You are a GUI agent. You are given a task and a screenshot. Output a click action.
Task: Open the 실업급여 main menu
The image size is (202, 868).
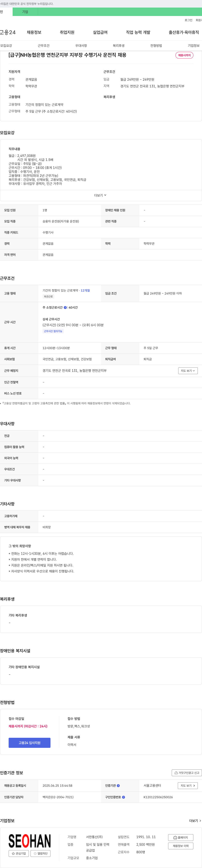100,32
